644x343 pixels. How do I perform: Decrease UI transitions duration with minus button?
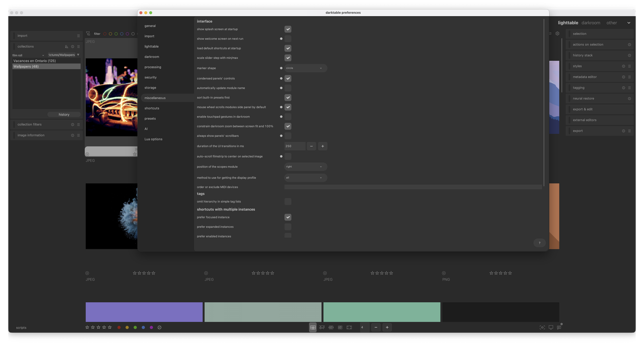click(311, 146)
